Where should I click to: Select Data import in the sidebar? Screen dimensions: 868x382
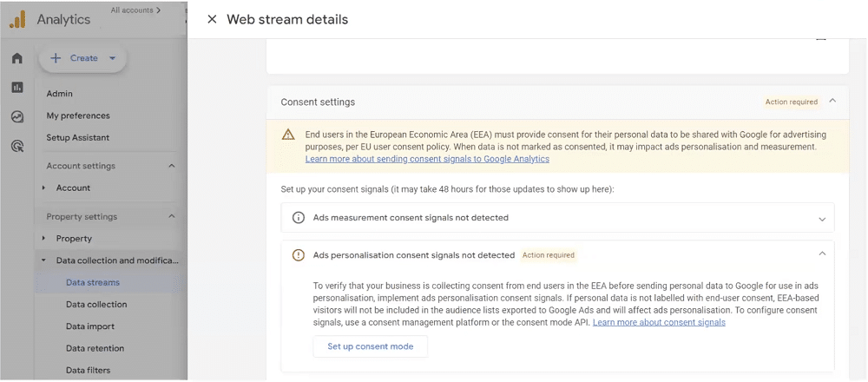pyautogui.click(x=91, y=326)
